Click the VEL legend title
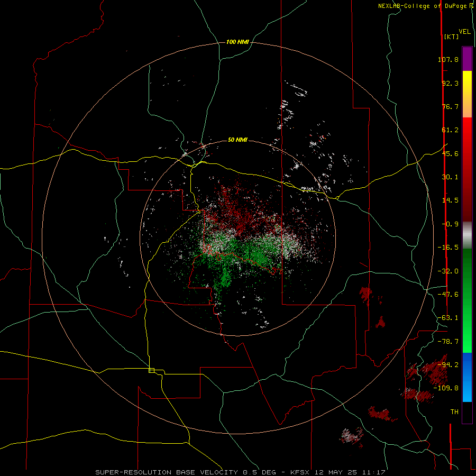Screen dimensions: 476x476 coord(464,32)
